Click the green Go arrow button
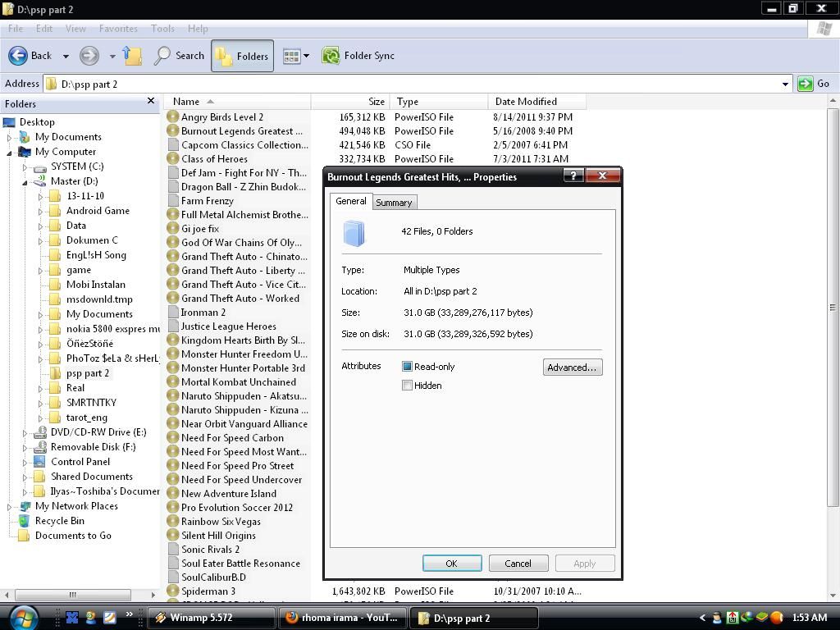Image resolution: width=840 pixels, height=630 pixels. click(x=806, y=84)
